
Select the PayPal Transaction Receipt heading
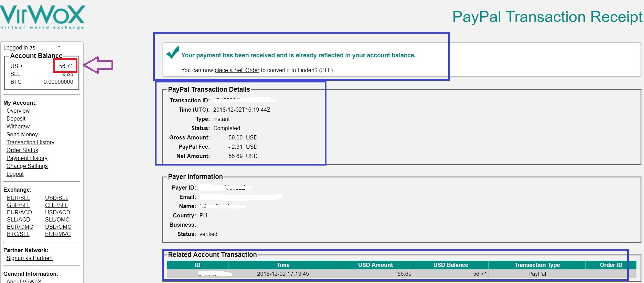pos(547,17)
